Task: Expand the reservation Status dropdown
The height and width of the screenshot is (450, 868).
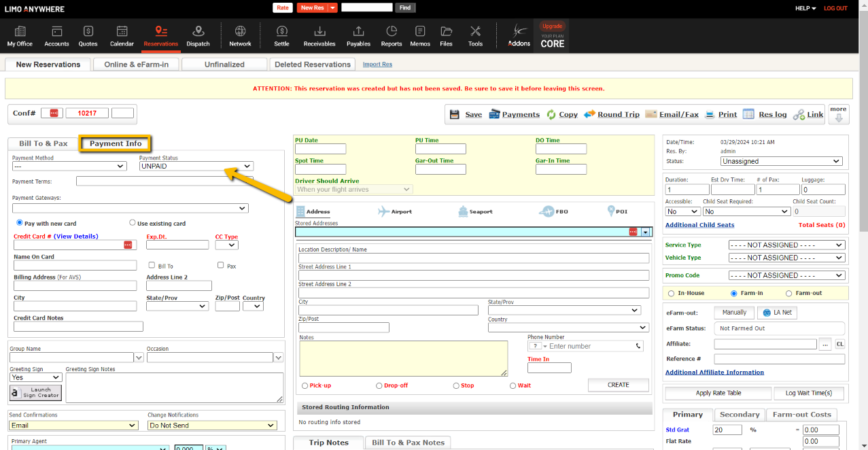Action: pos(781,161)
